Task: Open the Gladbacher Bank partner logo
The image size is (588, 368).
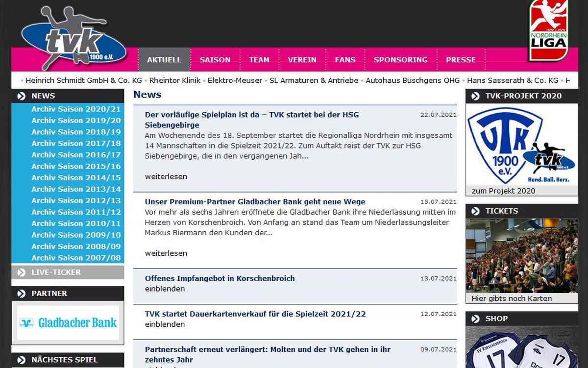Action: coord(68,322)
